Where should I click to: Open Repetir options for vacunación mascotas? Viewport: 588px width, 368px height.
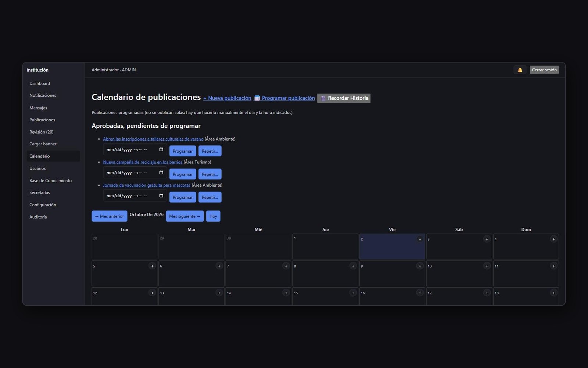click(210, 197)
